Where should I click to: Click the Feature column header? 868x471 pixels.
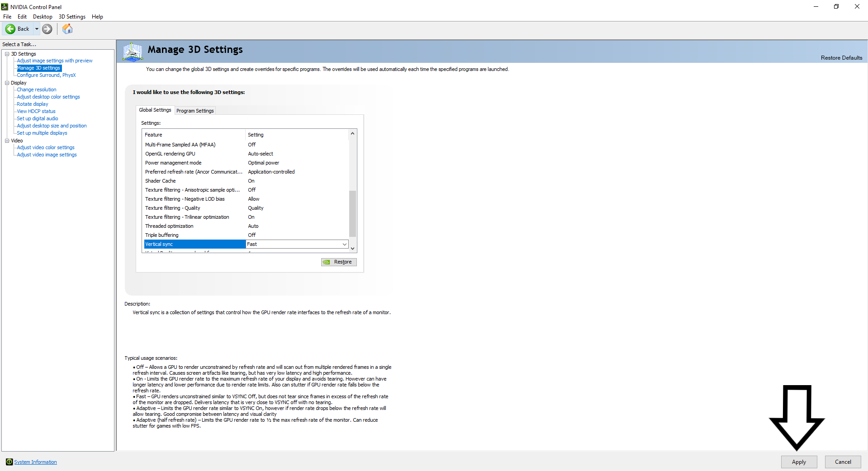[x=194, y=135]
